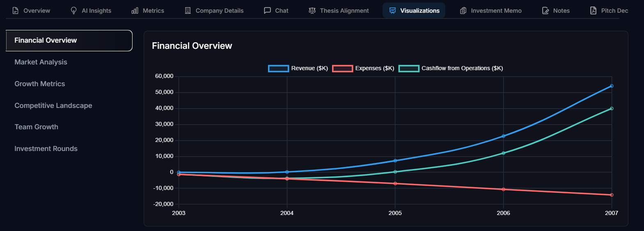Open the Pitch Deck tab
644x231 pixels.
click(x=609, y=11)
